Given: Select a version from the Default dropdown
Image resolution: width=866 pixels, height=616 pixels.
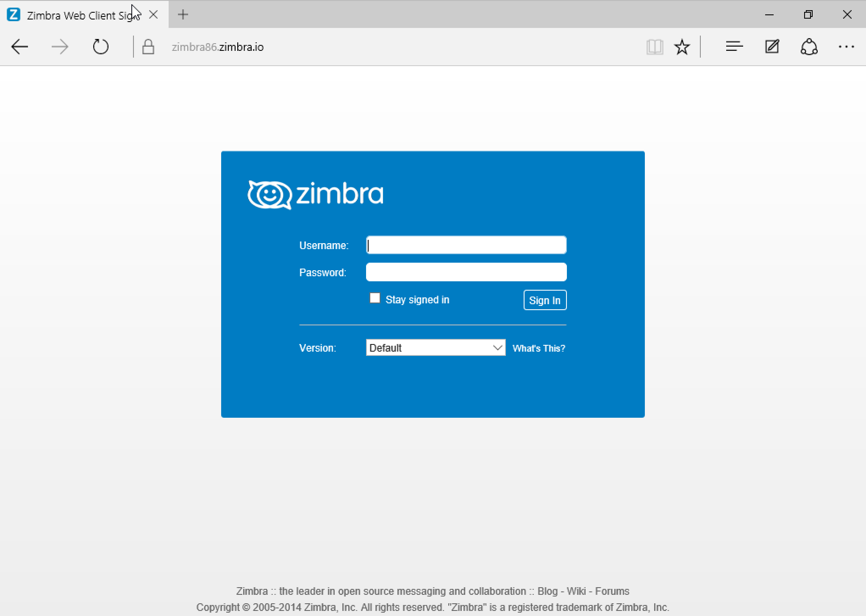Looking at the screenshot, I should click(x=436, y=347).
